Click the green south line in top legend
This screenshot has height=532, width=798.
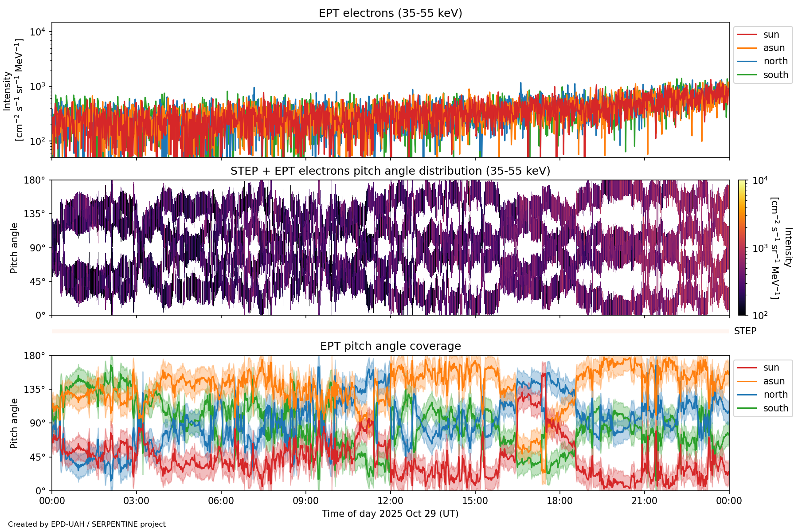coord(747,75)
